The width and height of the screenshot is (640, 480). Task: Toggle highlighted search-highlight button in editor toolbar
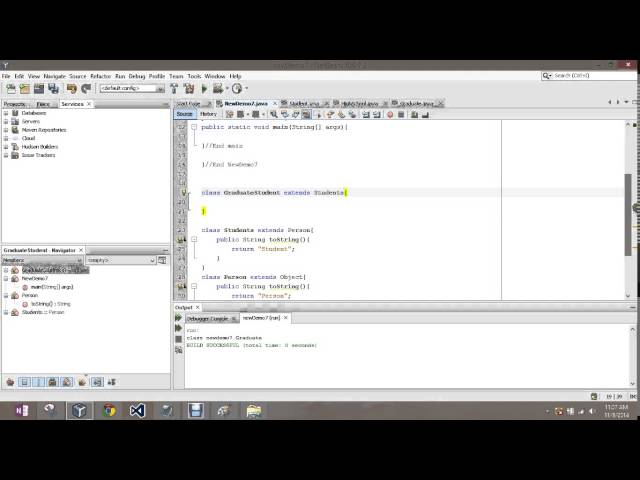pyautogui.click(x=306, y=115)
